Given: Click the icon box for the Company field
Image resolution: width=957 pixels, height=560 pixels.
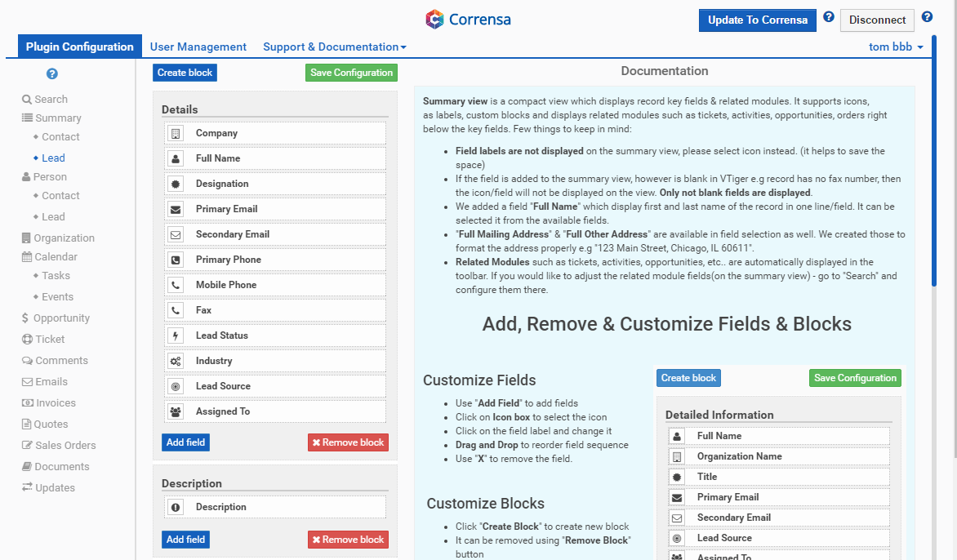Looking at the screenshot, I should [x=176, y=133].
